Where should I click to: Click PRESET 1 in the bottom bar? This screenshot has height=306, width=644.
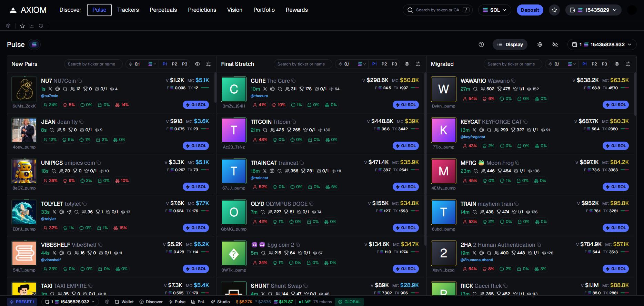point(22,302)
